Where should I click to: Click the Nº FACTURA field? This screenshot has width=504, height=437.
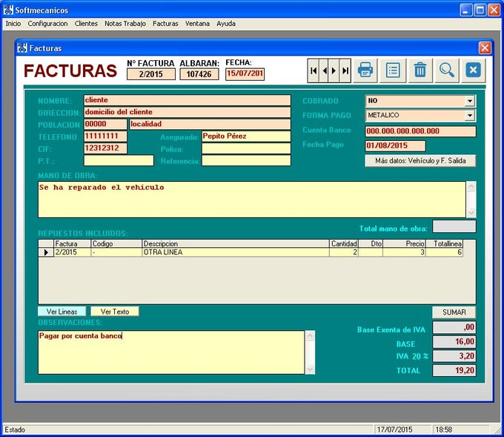[x=151, y=74]
